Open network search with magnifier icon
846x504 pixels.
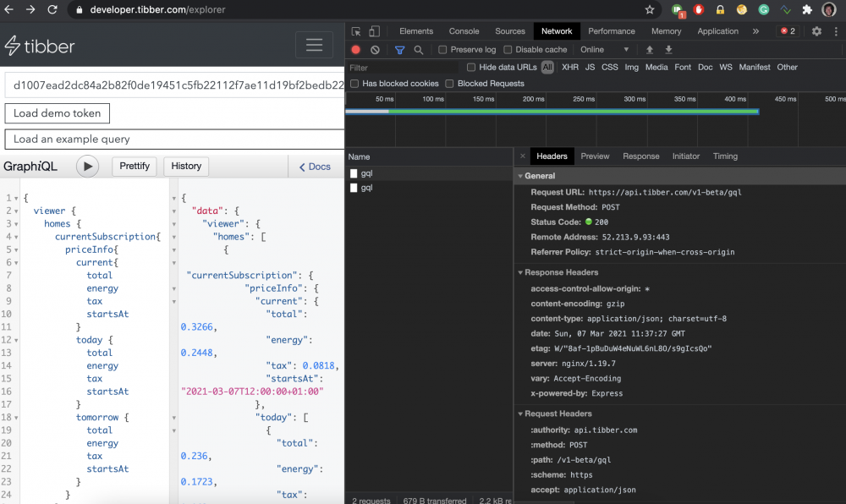(x=418, y=50)
